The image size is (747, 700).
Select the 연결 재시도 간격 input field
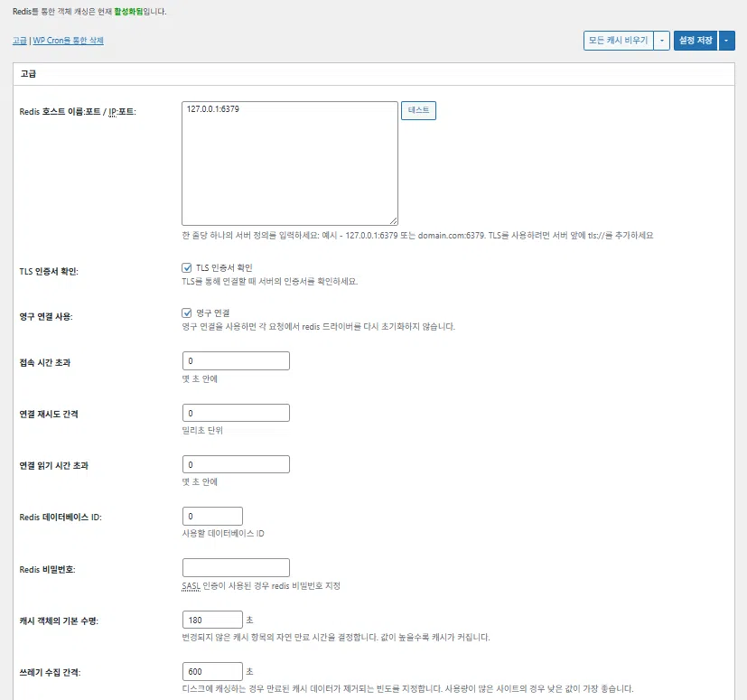pyautogui.click(x=236, y=413)
